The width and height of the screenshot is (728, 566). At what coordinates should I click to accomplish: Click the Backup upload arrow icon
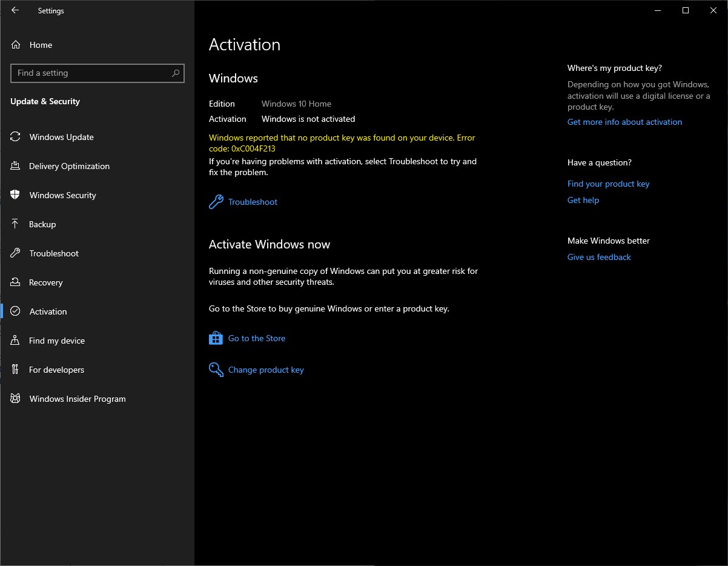pyautogui.click(x=16, y=224)
